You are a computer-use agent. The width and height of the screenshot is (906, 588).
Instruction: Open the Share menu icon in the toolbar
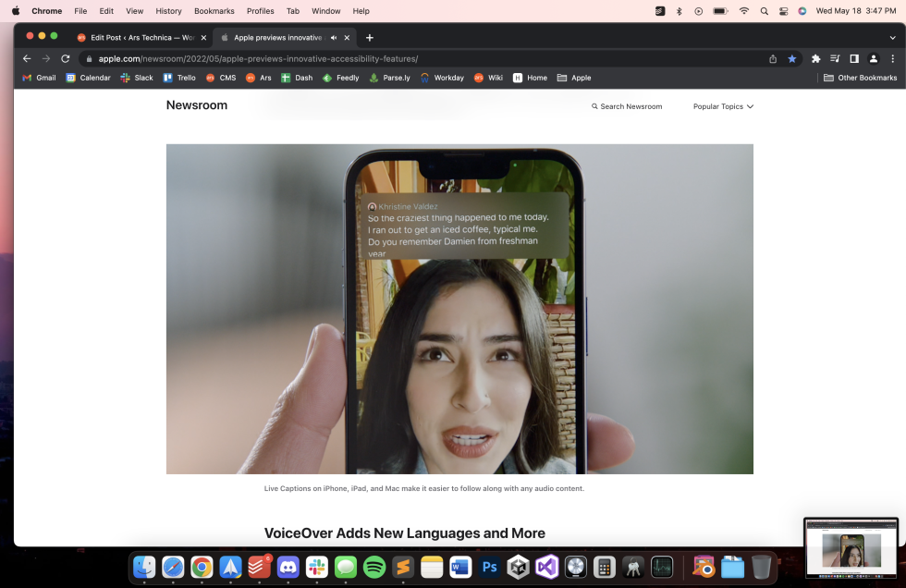click(x=772, y=57)
